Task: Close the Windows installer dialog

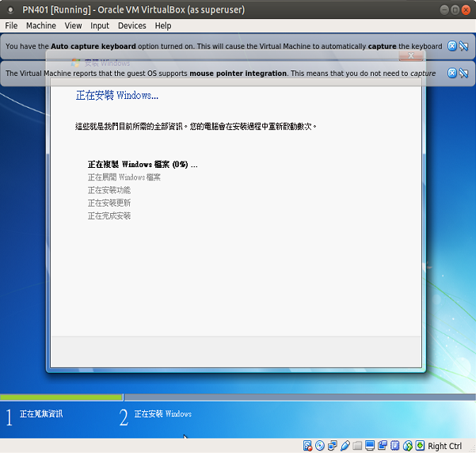Action: 411,55
